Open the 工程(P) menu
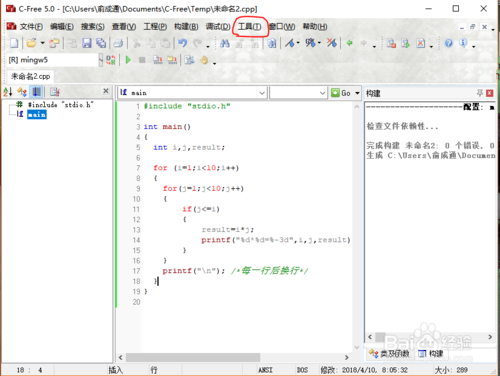 pos(155,27)
